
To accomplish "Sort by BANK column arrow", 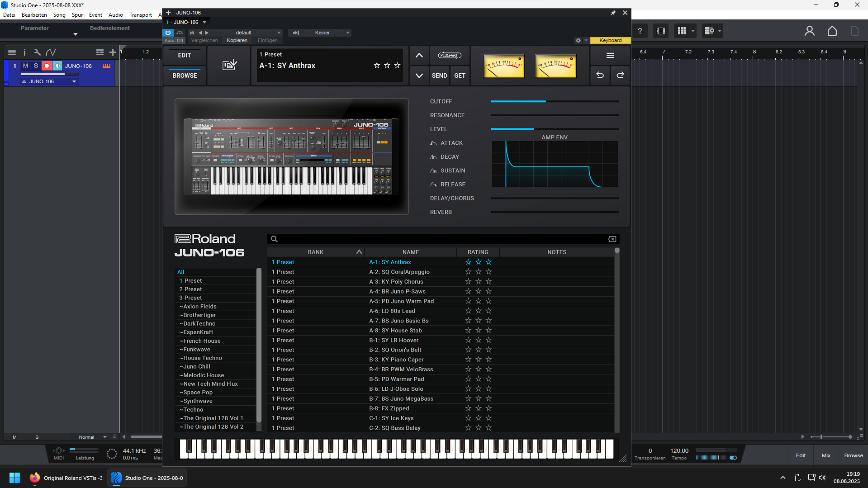I will pos(359,252).
